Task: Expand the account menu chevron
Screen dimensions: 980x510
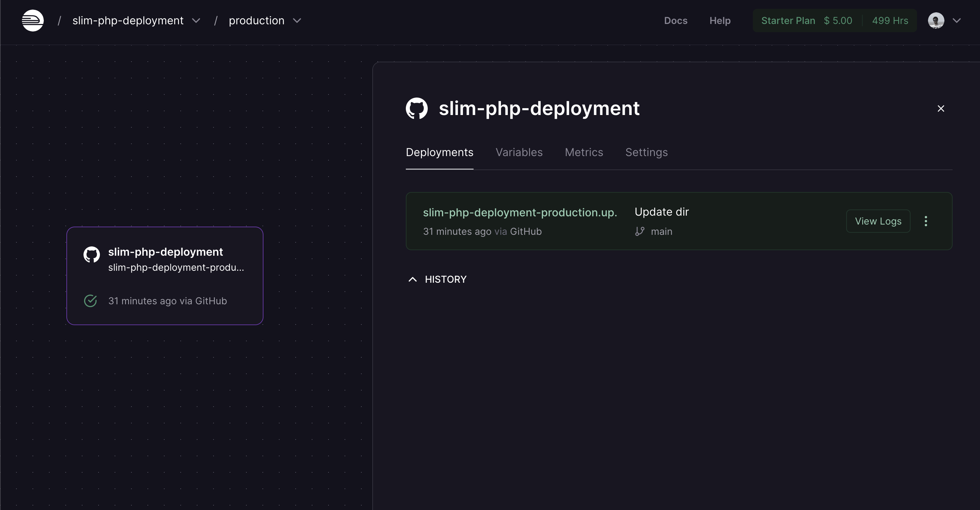Action: tap(956, 21)
